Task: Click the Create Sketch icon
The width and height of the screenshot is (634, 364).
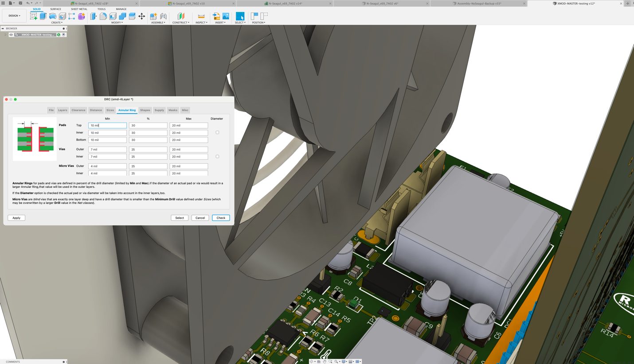Action: click(x=34, y=16)
